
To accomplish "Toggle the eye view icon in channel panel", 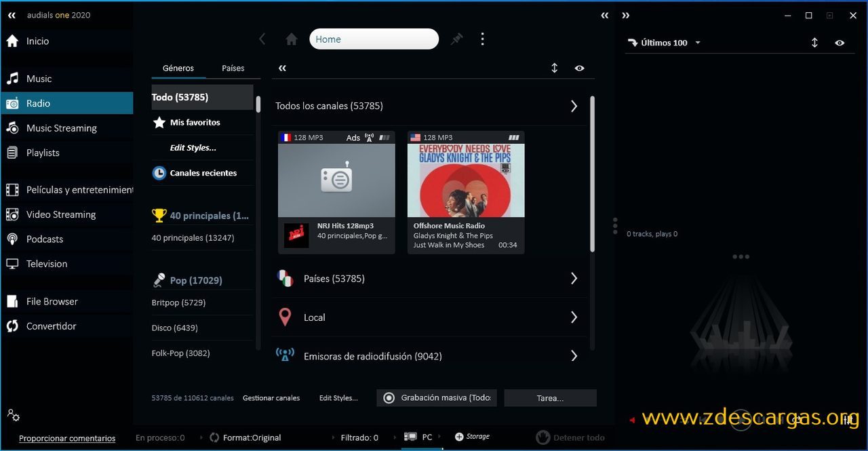I will 579,68.
